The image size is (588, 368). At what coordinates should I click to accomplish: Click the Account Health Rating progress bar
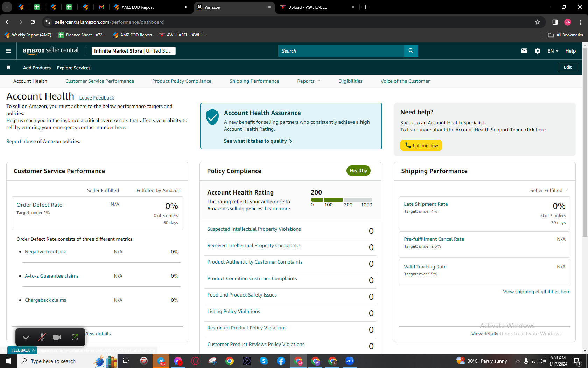[342, 200]
